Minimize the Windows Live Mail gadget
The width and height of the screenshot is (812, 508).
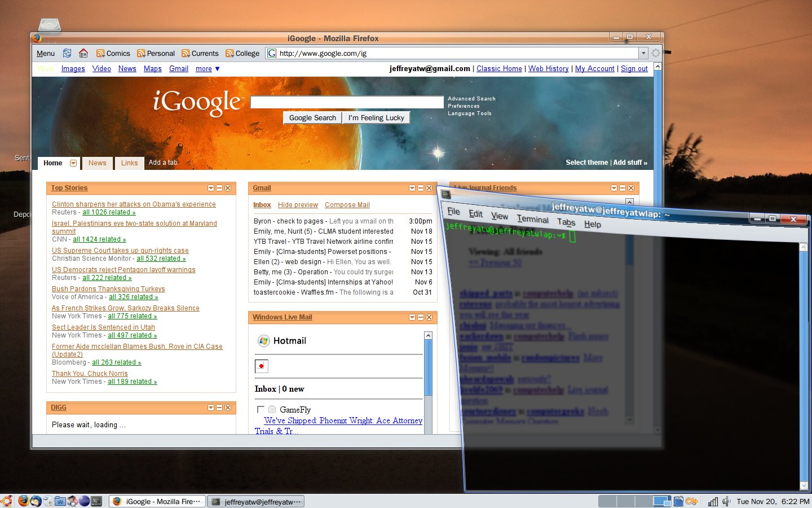421,317
